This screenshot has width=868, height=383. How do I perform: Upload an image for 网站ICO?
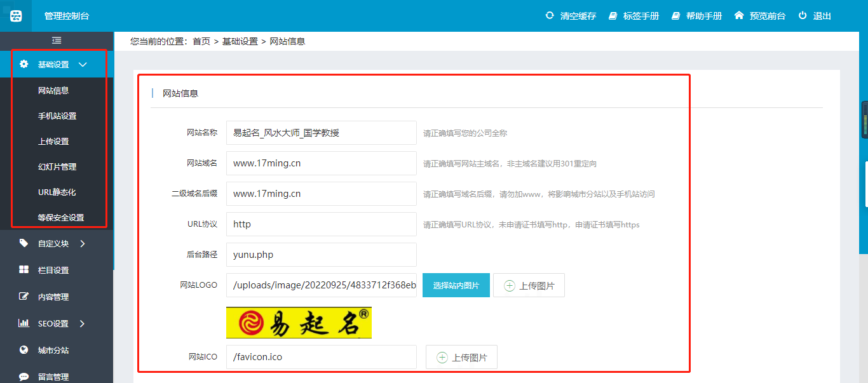(461, 358)
